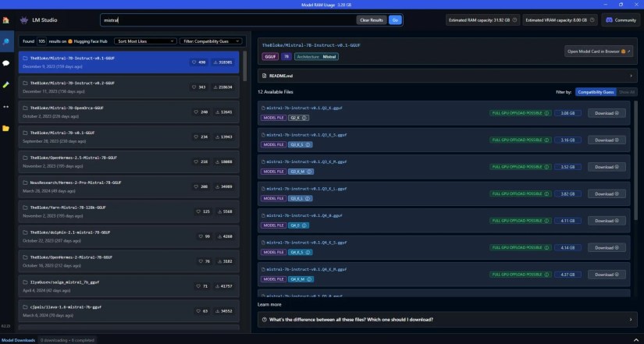Screen dimensions: 644x344
Task: Click the Q4_0 quantization info icon
Action: point(304,225)
